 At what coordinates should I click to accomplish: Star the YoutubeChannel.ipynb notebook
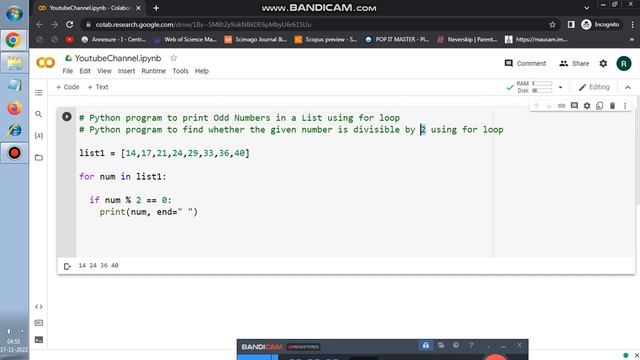pos(173,58)
